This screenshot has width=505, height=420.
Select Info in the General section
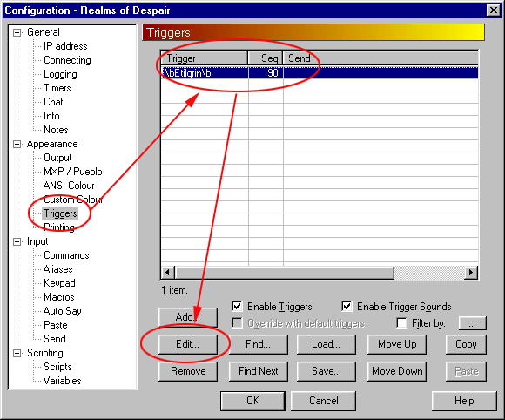[x=51, y=116]
